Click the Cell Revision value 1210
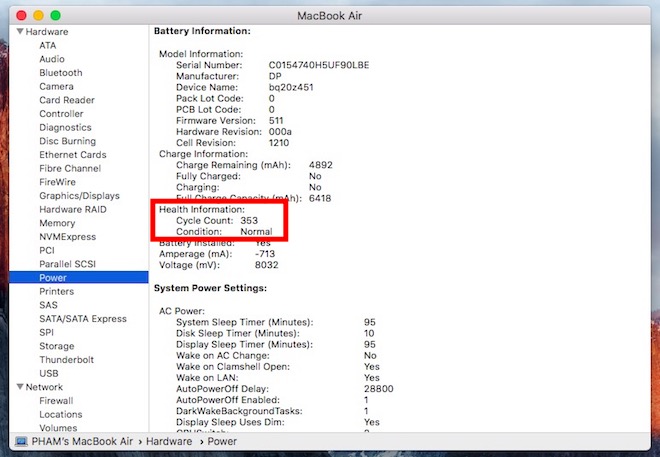The height and width of the screenshot is (457, 660). pyautogui.click(x=279, y=143)
